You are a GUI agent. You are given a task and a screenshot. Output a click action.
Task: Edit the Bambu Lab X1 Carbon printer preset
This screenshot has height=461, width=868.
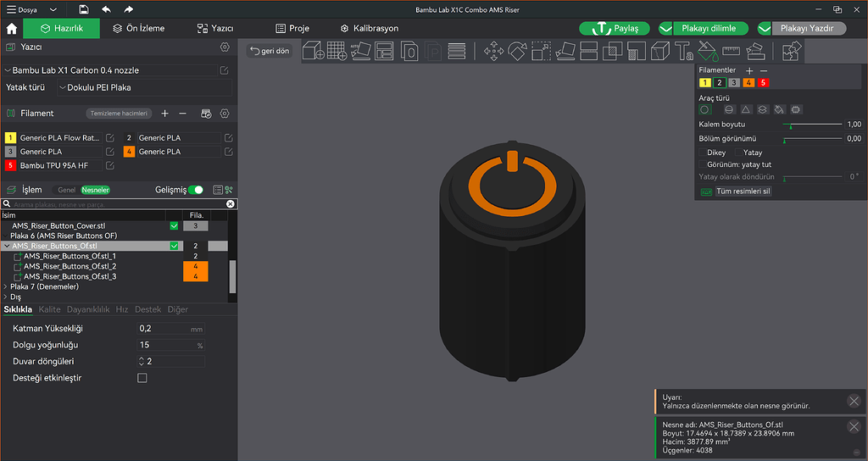[224, 70]
